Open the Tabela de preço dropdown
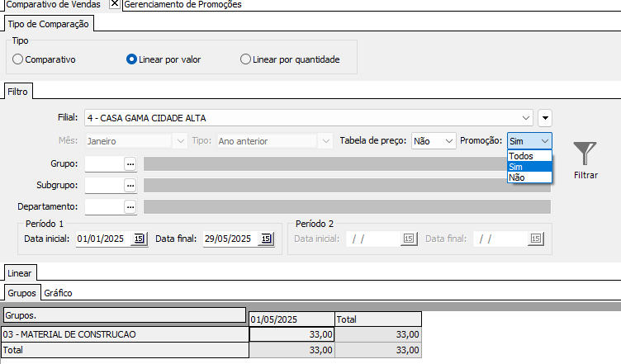The width and height of the screenshot is (621, 364). pyautogui.click(x=448, y=141)
